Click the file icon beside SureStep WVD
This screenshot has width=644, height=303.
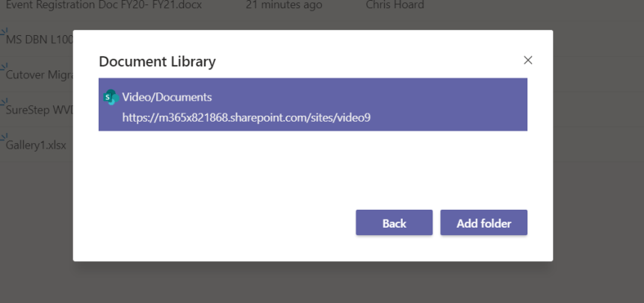click(3, 102)
